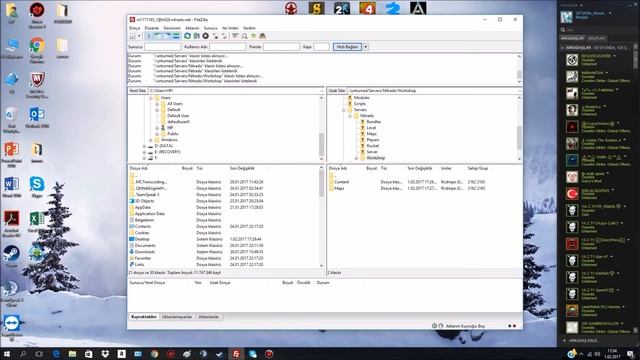Open the Sunucu menu
640x360 pixels.
[211, 28]
